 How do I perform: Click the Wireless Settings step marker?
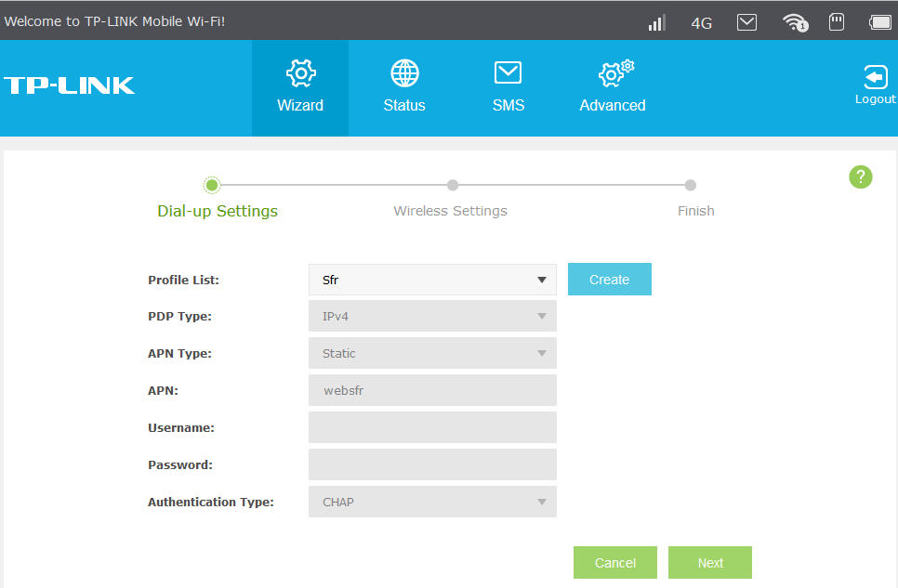point(453,185)
